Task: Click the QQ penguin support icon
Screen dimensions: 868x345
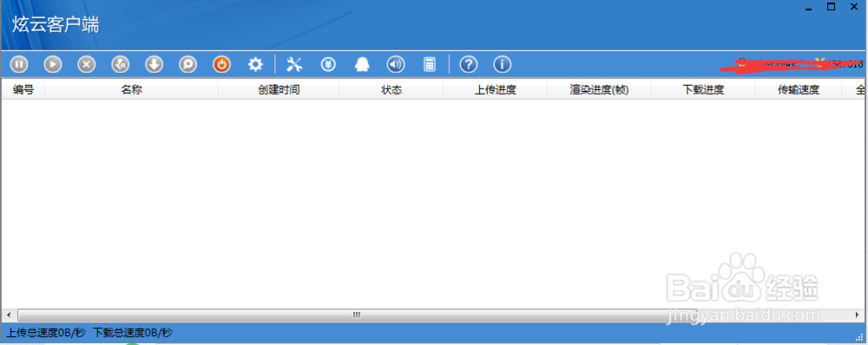Action: (361, 65)
